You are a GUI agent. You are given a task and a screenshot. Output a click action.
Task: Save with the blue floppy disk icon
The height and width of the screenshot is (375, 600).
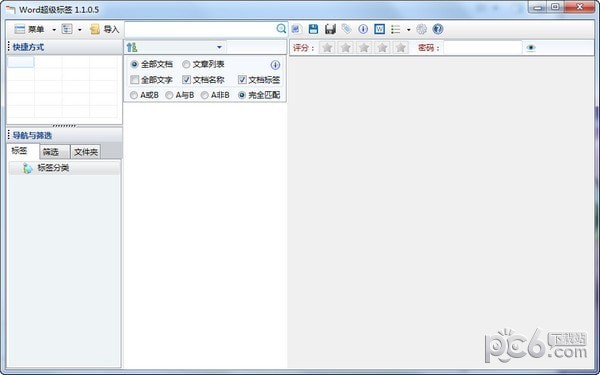313,29
